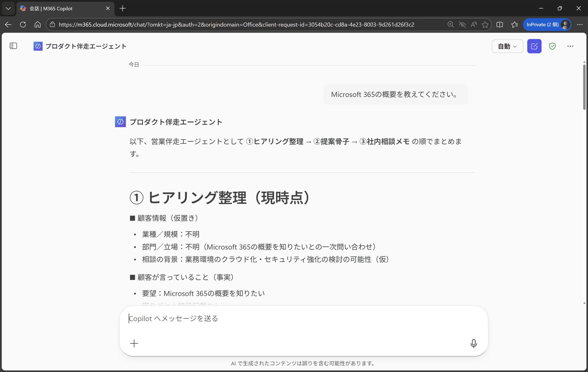Click the 部門／立場：不明 bullet line
Screen dimensions: 588x372
259,247
